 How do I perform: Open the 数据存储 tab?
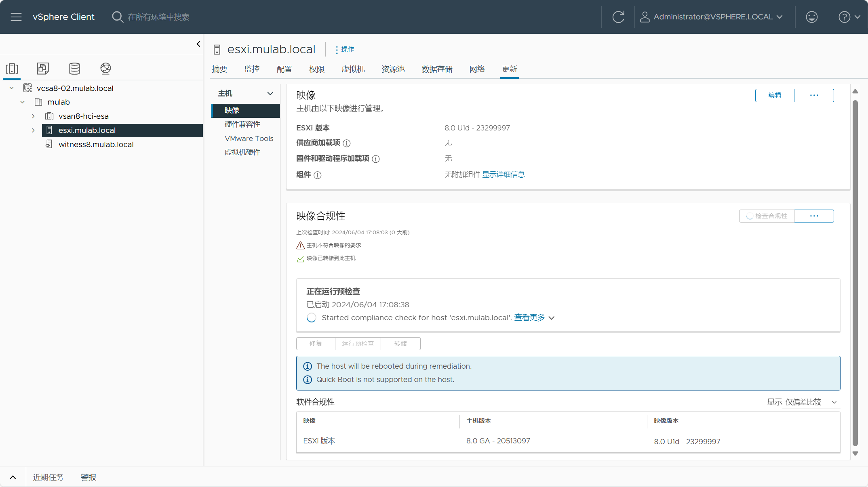[x=437, y=69]
